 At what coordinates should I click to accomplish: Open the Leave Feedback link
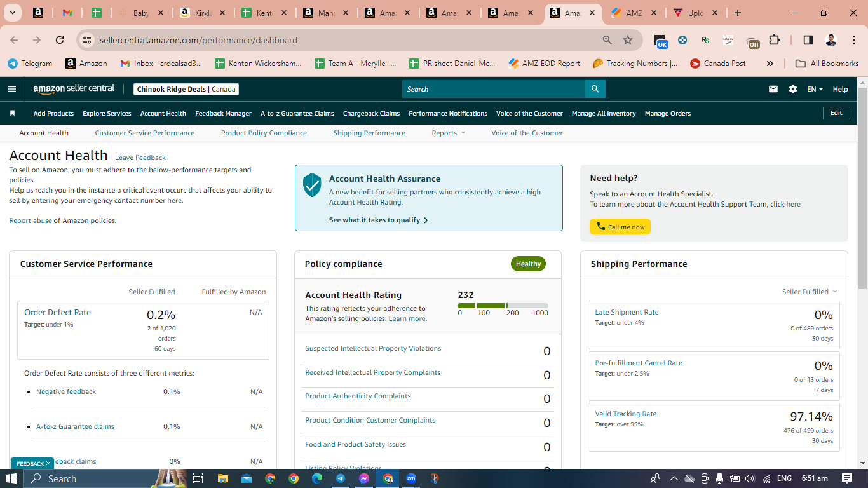(x=140, y=158)
